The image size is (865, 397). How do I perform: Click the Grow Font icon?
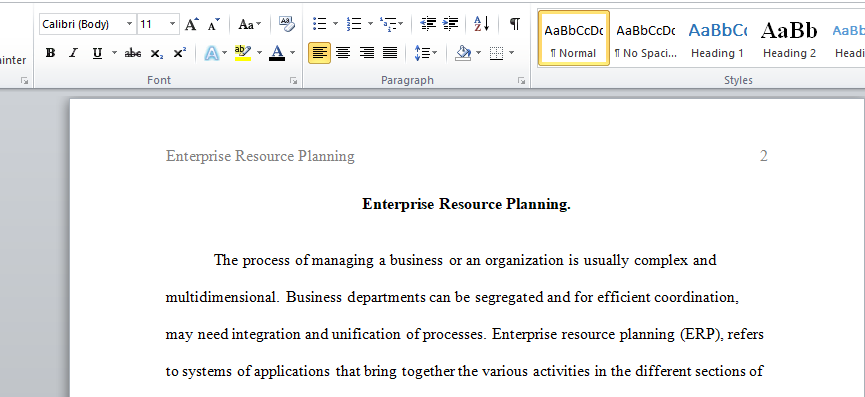pos(191,24)
